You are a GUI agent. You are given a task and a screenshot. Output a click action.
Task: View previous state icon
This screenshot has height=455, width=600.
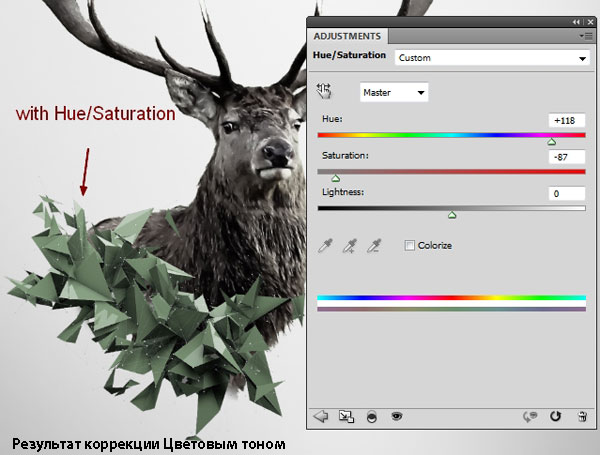point(530,416)
